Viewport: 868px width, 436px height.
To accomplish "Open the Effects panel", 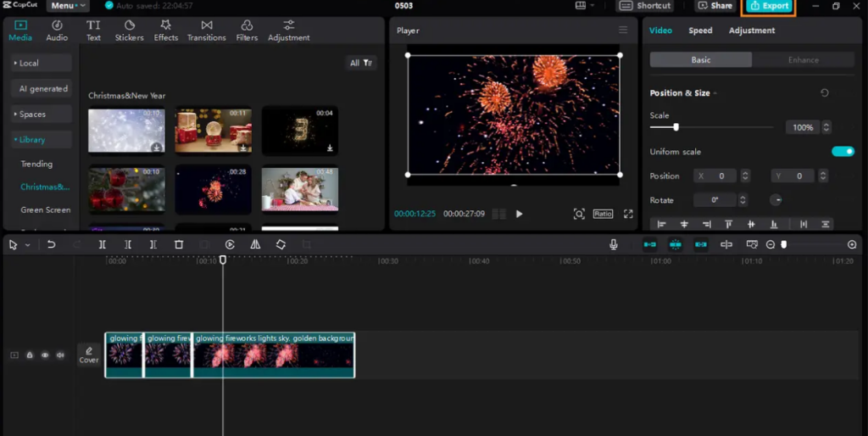I will click(165, 31).
